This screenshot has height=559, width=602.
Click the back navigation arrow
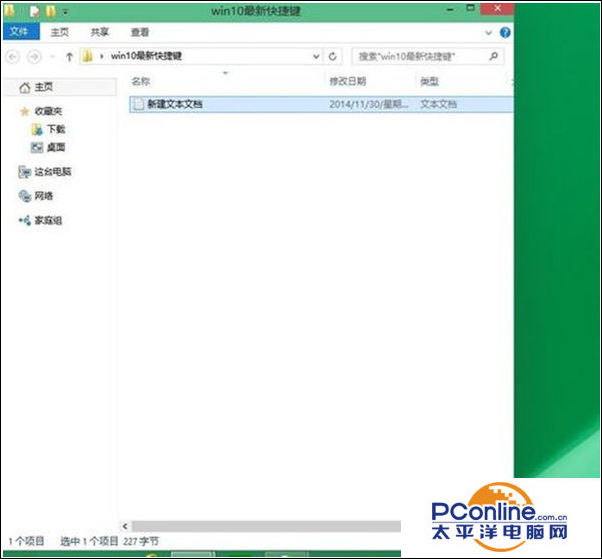tap(12, 57)
